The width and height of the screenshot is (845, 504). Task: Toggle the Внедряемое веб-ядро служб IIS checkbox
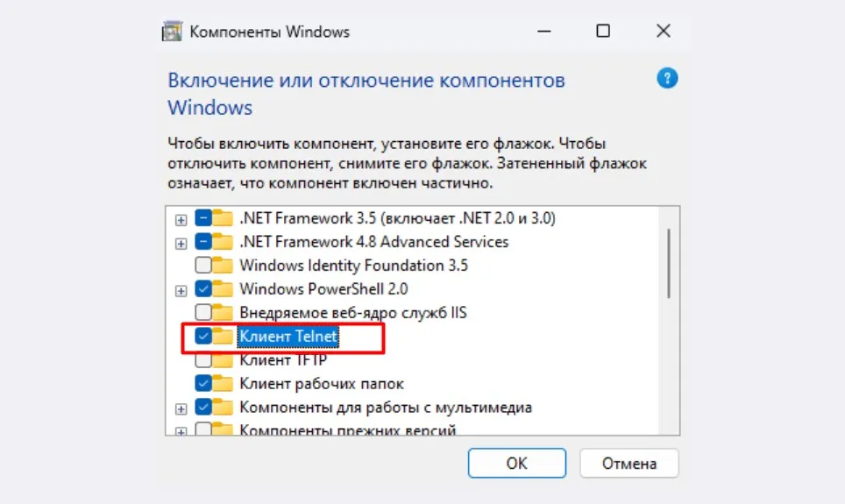pyautogui.click(x=203, y=312)
